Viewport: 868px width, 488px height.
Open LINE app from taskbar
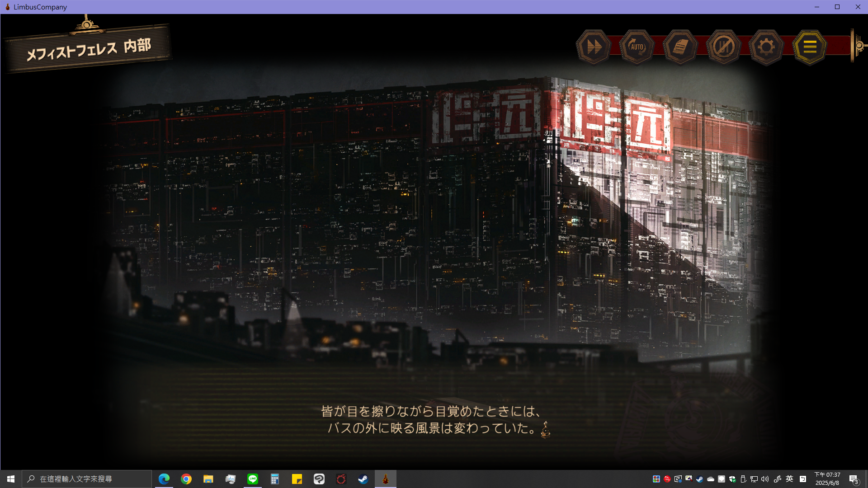(x=253, y=479)
